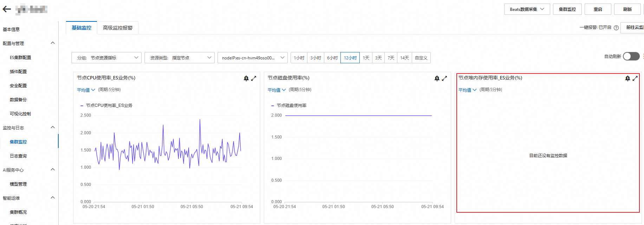This screenshot has height=225, width=644.
Task: Open the nodeIP selector dropdown
Action: [253, 58]
